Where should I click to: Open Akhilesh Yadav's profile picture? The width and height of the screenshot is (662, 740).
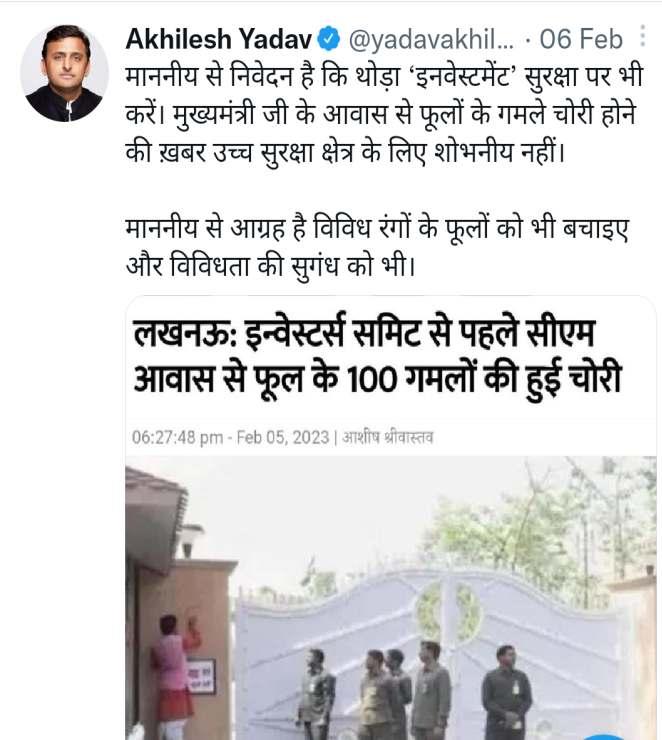point(65,73)
